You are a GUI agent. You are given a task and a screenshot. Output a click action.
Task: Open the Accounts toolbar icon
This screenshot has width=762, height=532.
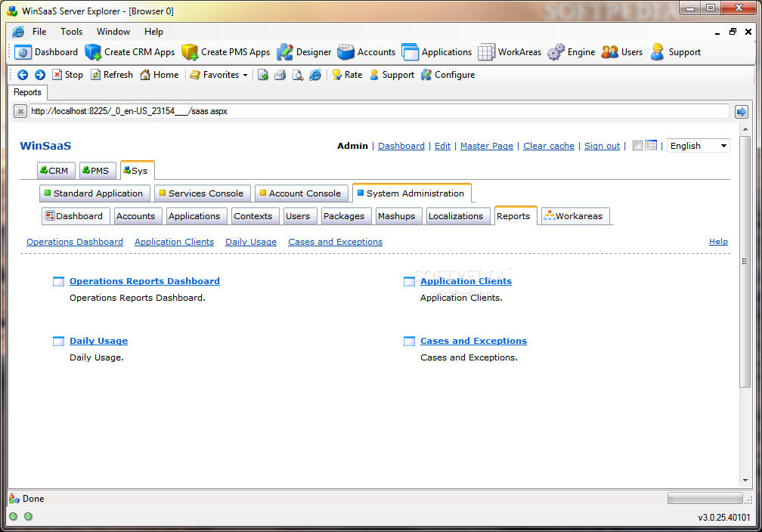pyautogui.click(x=346, y=52)
